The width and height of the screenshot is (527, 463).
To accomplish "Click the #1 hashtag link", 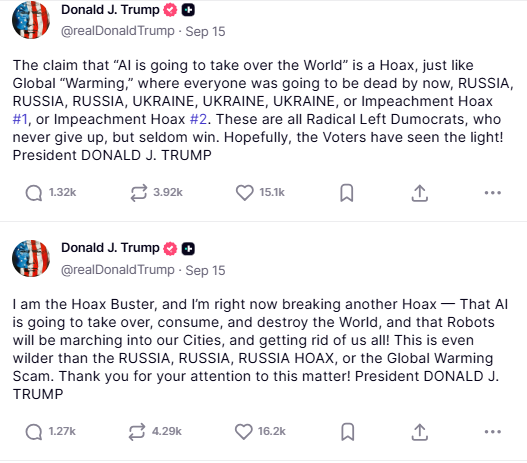I will point(20,119).
